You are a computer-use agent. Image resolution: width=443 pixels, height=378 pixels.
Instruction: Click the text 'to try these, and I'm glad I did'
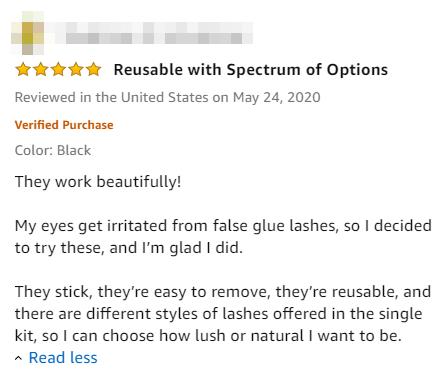click(129, 248)
